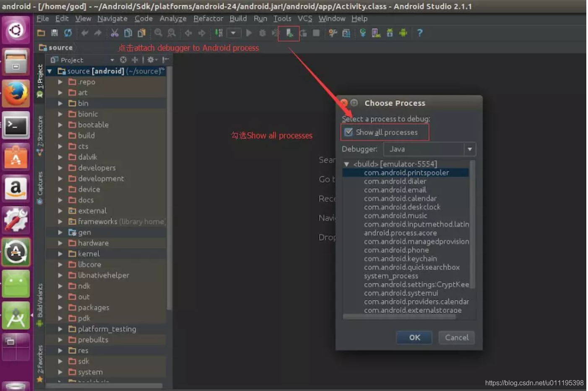Click the AVD Manager device icon
Viewport: 588px width, 391px height.
click(x=376, y=33)
